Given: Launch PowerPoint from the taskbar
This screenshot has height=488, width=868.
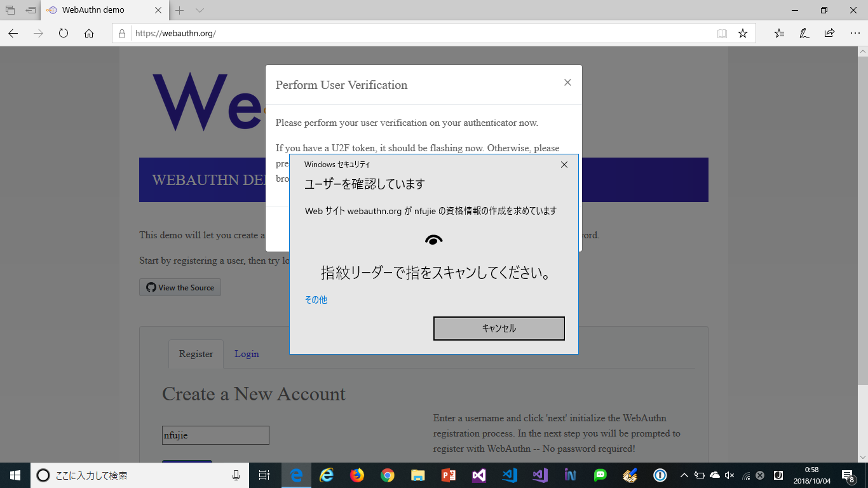Looking at the screenshot, I should [449, 475].
